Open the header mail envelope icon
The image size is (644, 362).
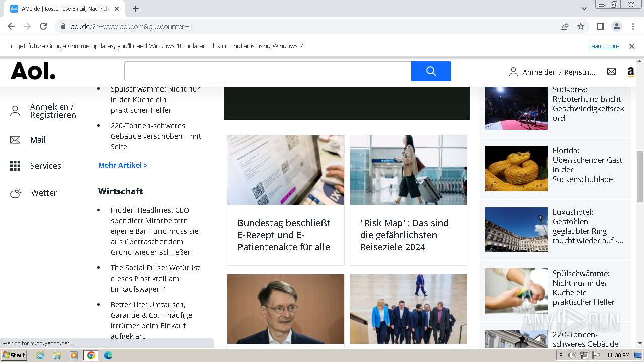pos(611,72)
